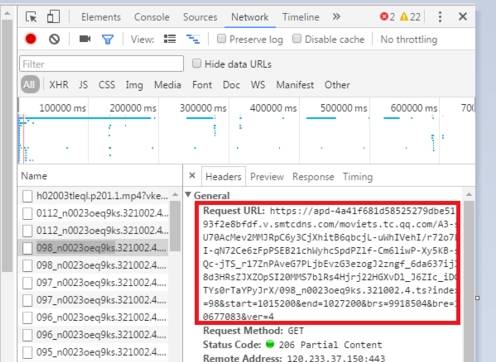Enable the Preserve log checkbox
Viewport: 496px width, 362px height.
(x=221, y=39)
